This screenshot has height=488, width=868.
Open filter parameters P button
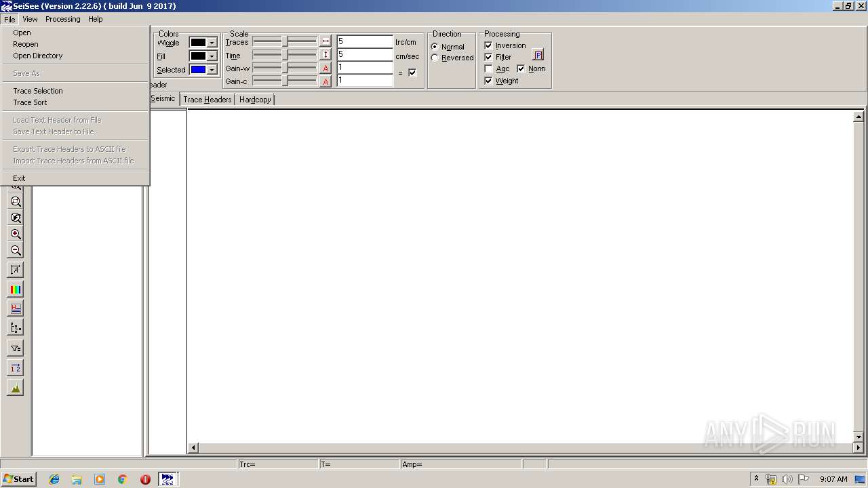click(x=538, y=55)
